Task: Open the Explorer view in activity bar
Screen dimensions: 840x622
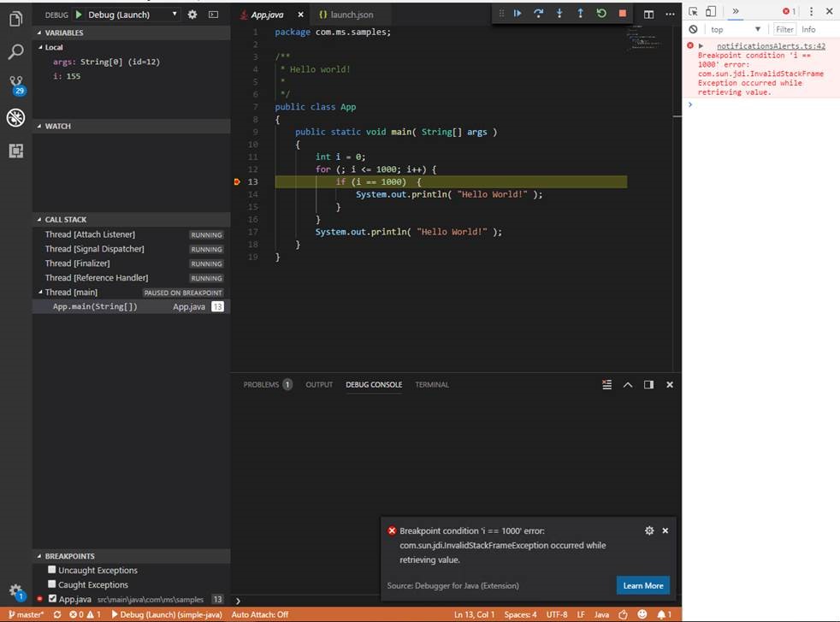Action: pos(15,20)
